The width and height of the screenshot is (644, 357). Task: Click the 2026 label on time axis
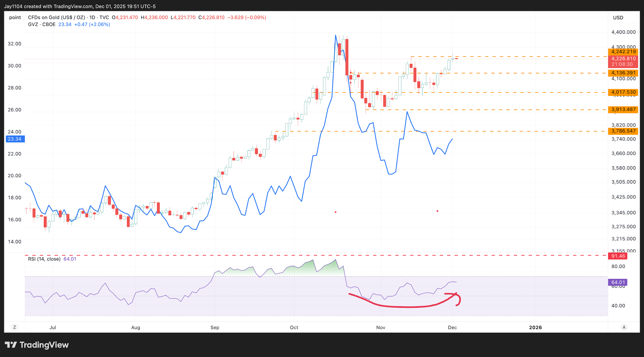pos(535,327)
